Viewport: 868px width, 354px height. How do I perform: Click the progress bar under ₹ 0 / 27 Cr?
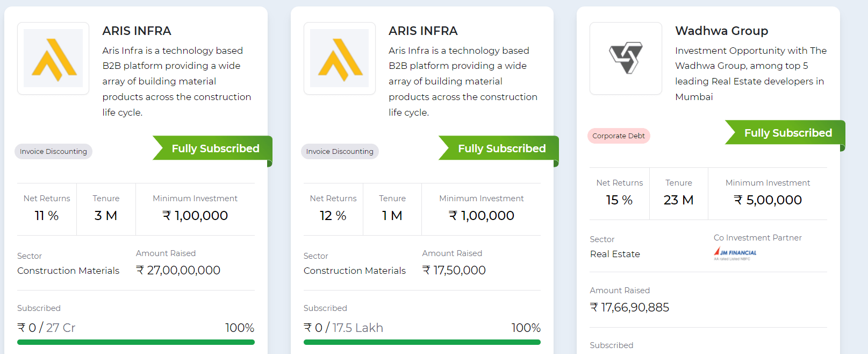pos(136,342)
